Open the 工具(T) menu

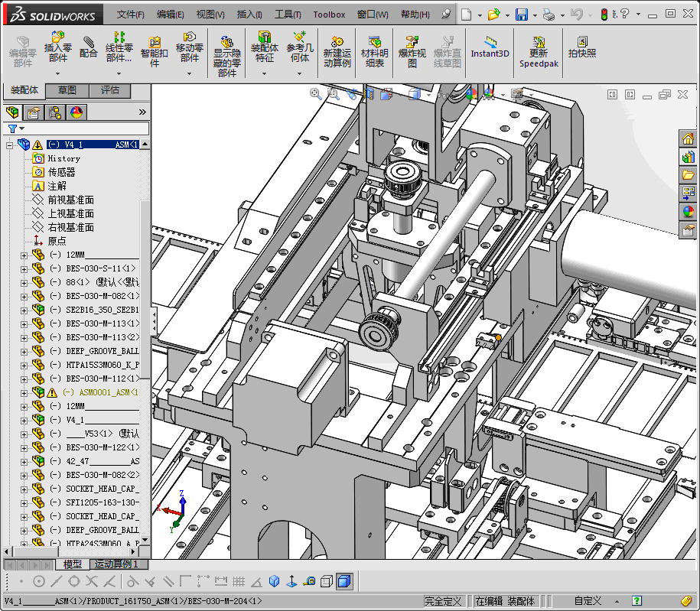coord(288,15)
